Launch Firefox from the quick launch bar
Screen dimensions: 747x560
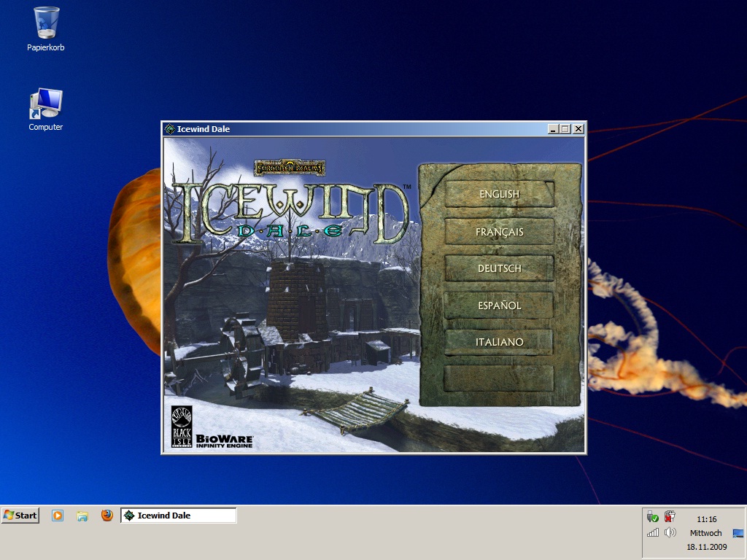point(107,516)
